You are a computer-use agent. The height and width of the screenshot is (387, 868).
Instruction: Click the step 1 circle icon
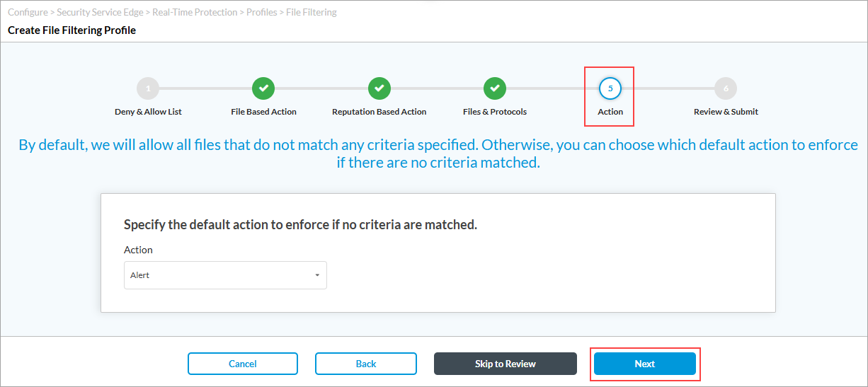[148, 88]
